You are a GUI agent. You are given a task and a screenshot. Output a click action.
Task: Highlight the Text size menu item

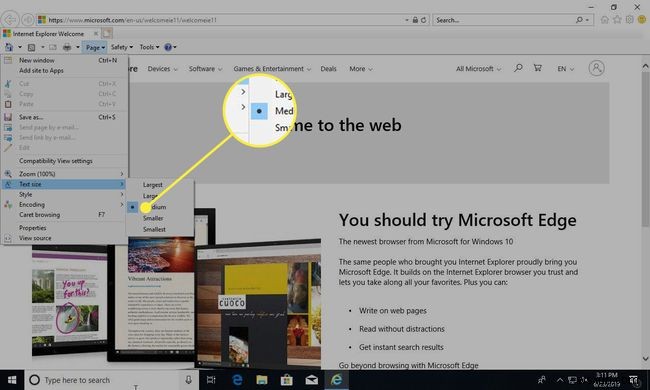tap(64, 184)
